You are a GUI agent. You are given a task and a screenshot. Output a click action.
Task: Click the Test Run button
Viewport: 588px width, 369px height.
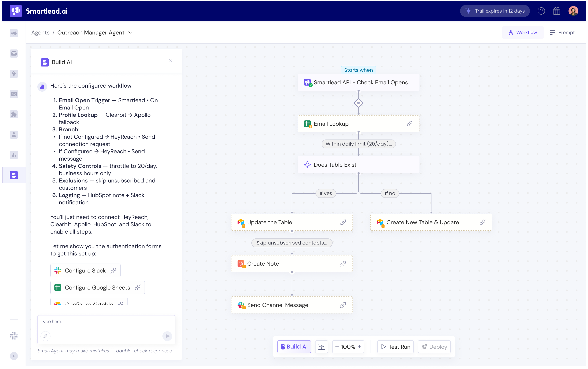tap(395, 346)
